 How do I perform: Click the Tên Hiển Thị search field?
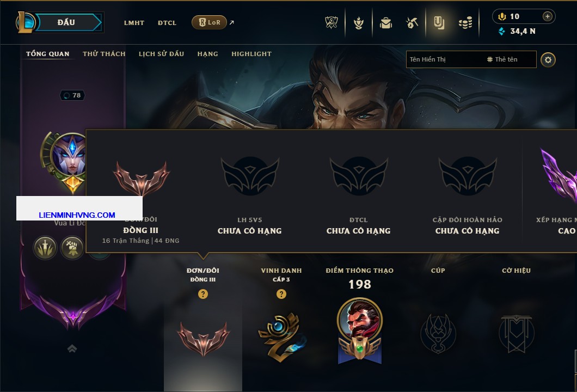(471, 59)
